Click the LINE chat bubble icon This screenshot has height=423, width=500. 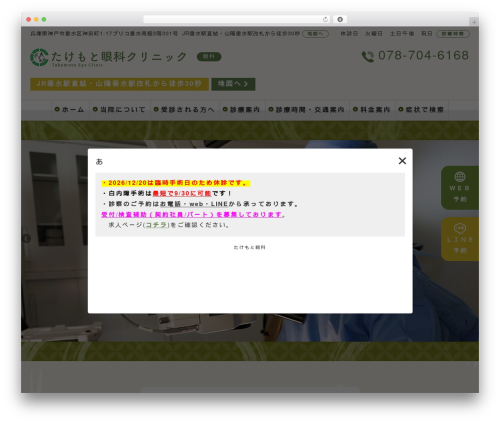[x=460, y=228]
